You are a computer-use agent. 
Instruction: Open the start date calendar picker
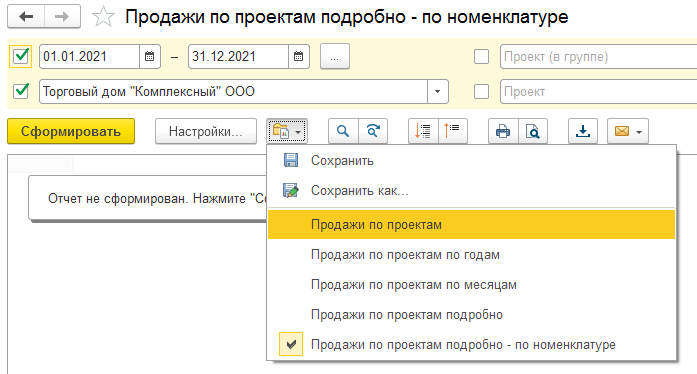coord(150,56)
